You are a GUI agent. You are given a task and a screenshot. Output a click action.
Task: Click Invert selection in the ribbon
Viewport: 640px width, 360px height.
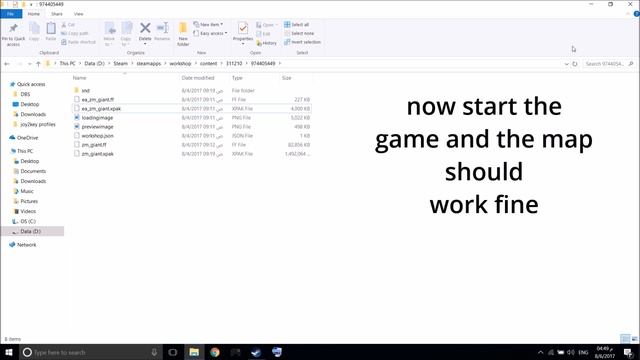[x=302, y=42]
